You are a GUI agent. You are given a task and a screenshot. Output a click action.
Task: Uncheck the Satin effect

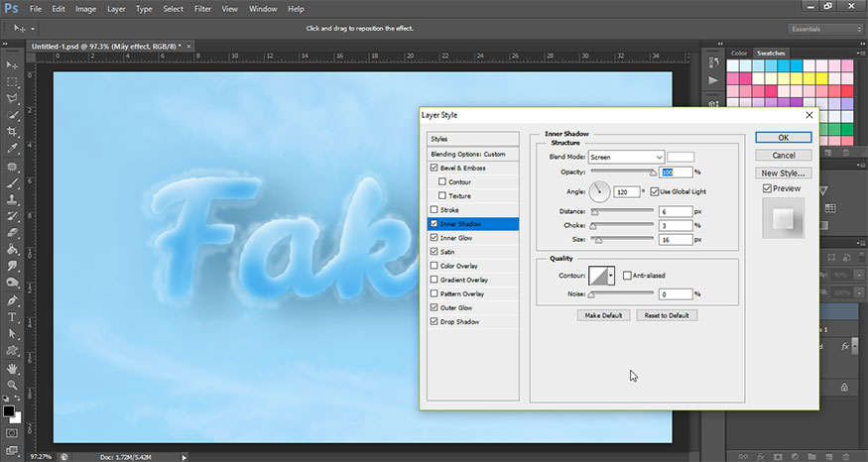434,251
